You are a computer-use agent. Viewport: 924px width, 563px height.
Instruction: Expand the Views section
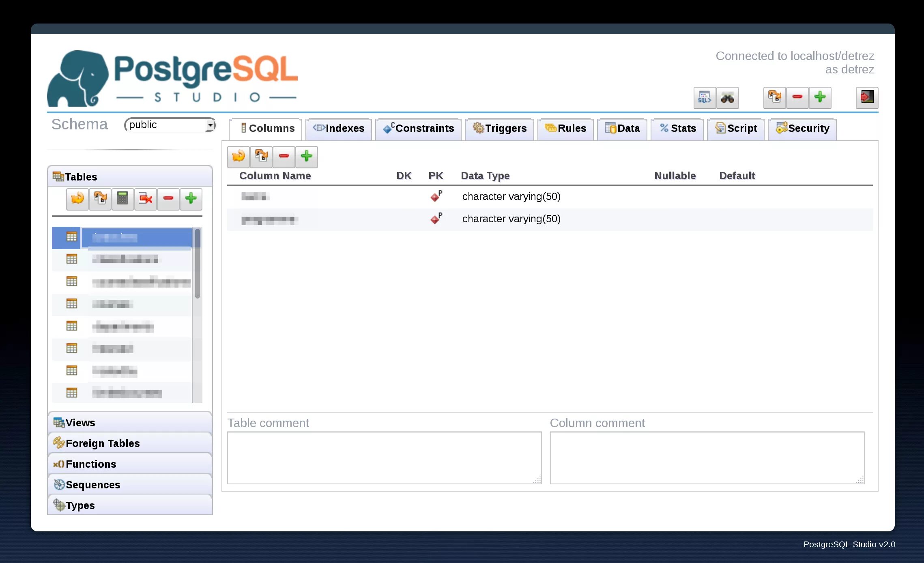(x=130, y=422)
